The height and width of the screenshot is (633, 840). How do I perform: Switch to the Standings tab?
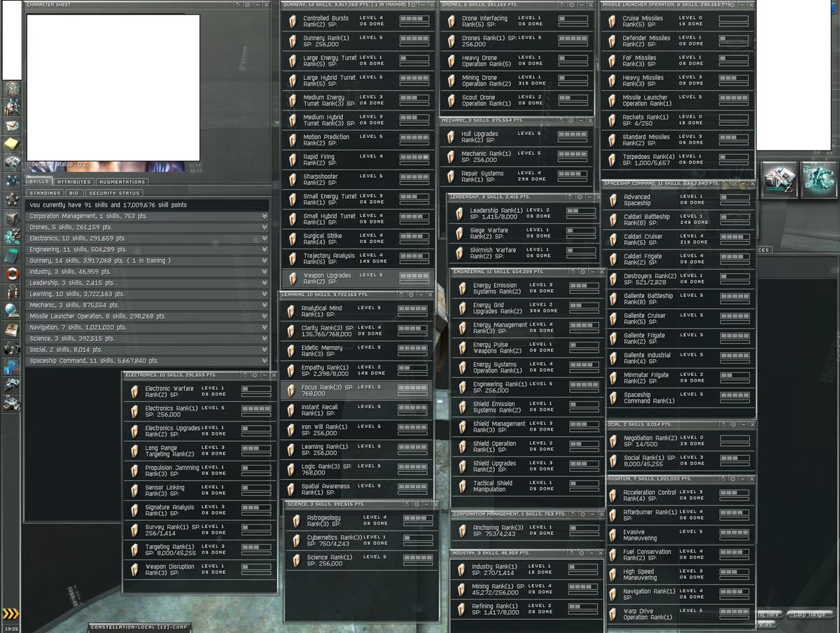point(45,193)
